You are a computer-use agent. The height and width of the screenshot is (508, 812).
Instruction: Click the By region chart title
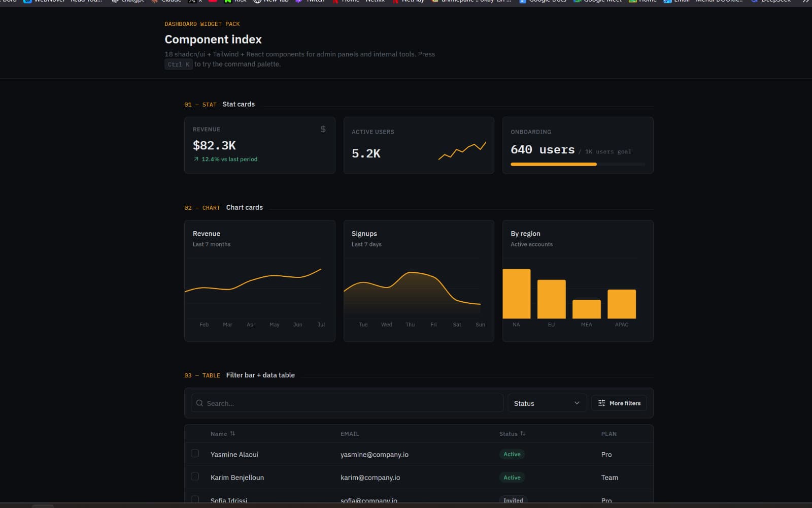click(x=525, y=234)
